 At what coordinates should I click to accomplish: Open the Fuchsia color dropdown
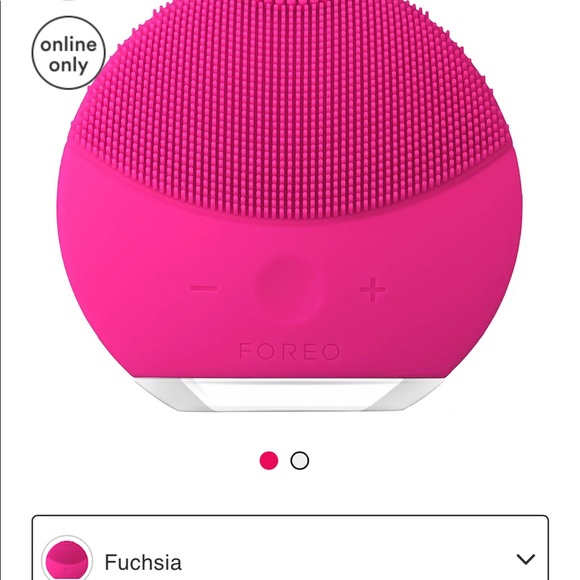(290, 548)
